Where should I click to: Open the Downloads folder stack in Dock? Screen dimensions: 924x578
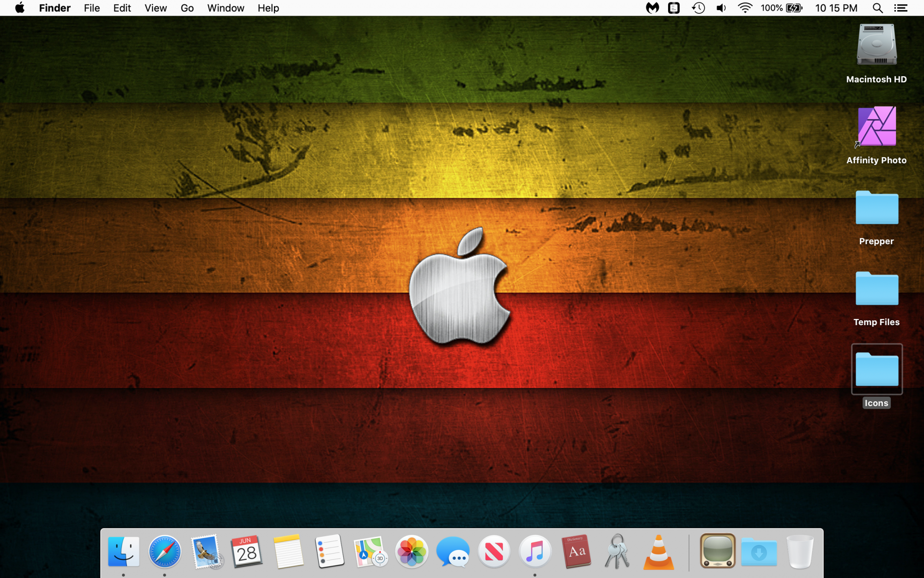click(759, 552)
